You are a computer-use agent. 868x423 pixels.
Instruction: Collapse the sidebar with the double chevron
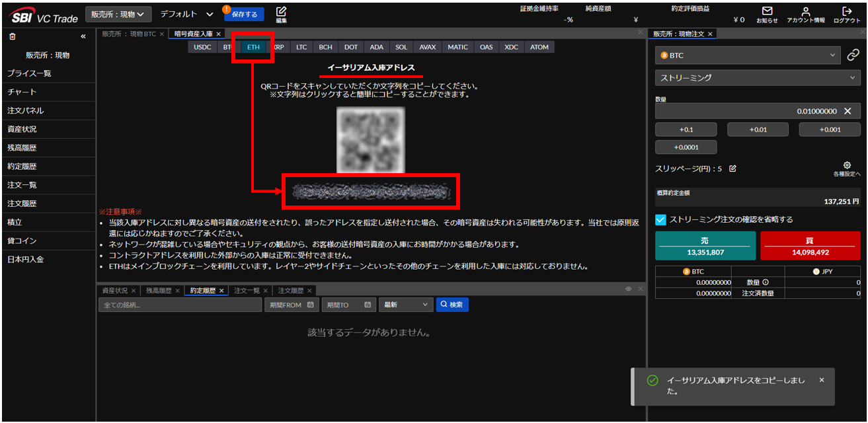point(83,36)
